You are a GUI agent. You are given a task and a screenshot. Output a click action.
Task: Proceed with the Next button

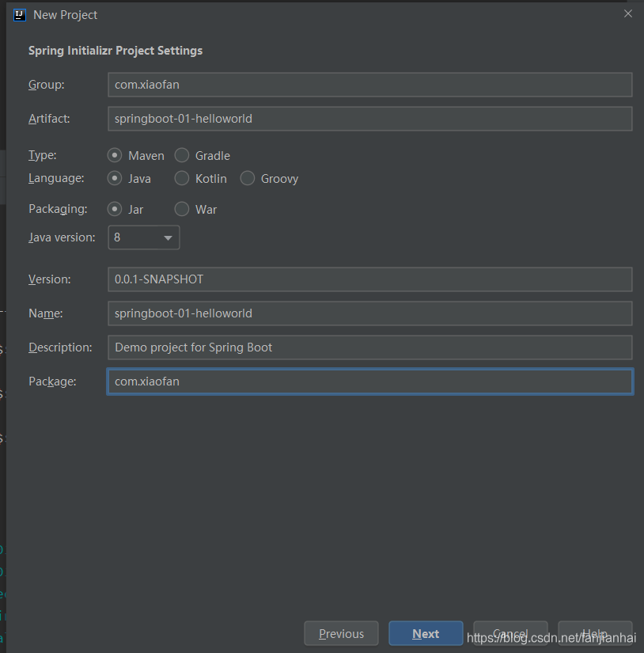(x=426, y=633)
